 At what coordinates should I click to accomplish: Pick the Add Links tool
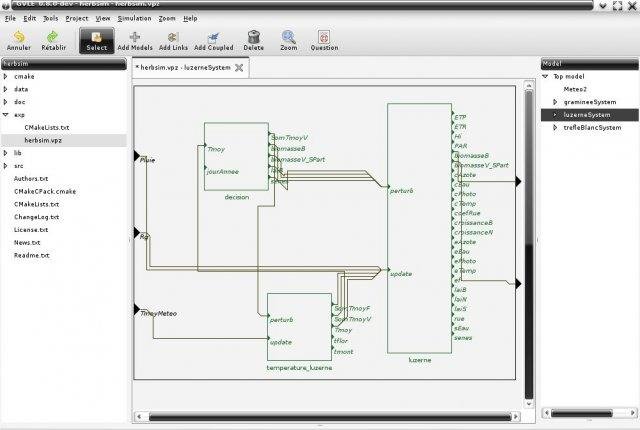click(172, 36)
